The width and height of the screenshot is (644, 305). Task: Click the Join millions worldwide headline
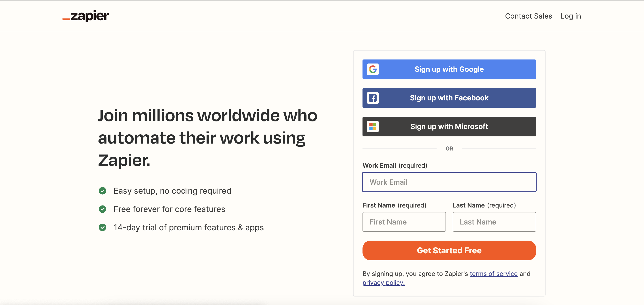point(207,138)
